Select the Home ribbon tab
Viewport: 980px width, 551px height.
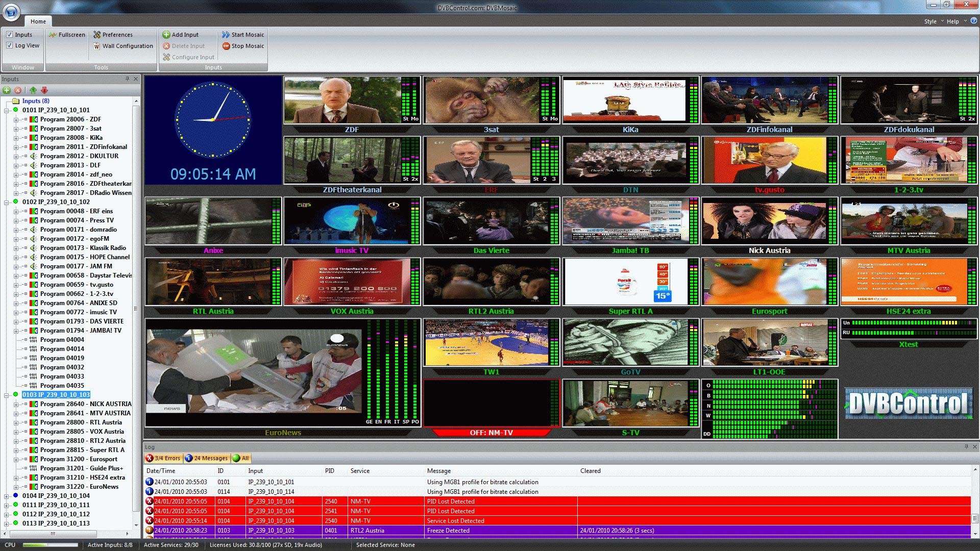tap(38, 21)
